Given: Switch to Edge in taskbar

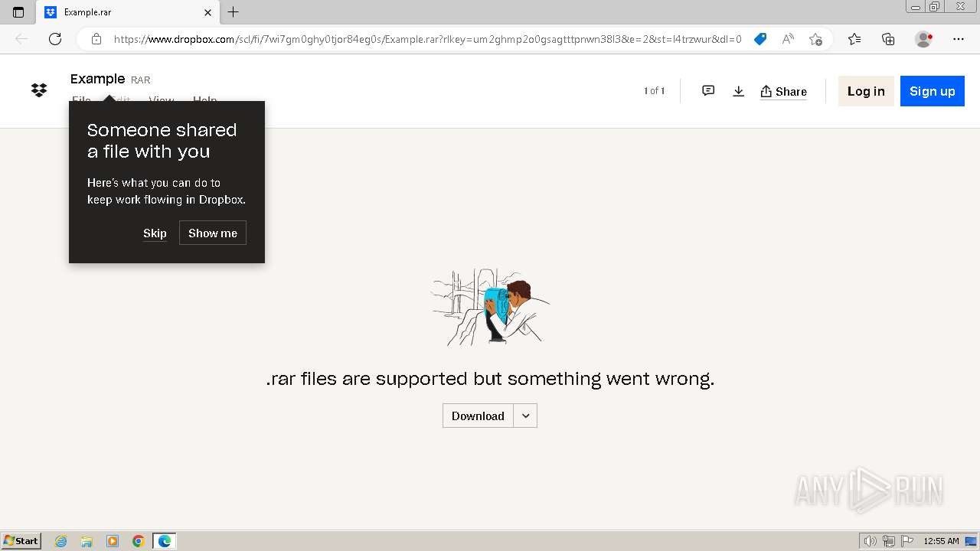Looking at the screenshot, I should click(165, 541).
